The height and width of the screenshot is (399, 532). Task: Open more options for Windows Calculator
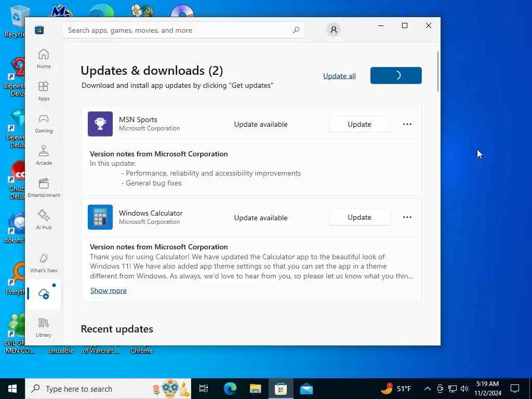[407, 217]
